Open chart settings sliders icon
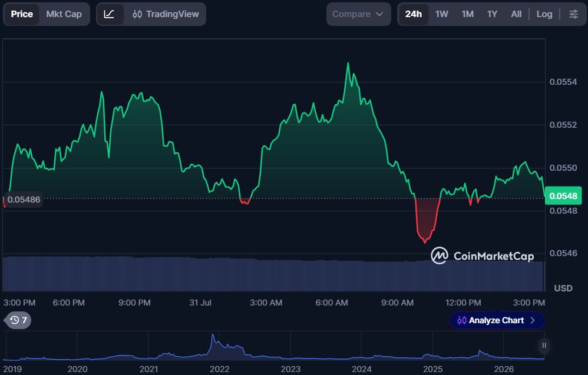This screenshot has height=375, width=588. point(573,14)
